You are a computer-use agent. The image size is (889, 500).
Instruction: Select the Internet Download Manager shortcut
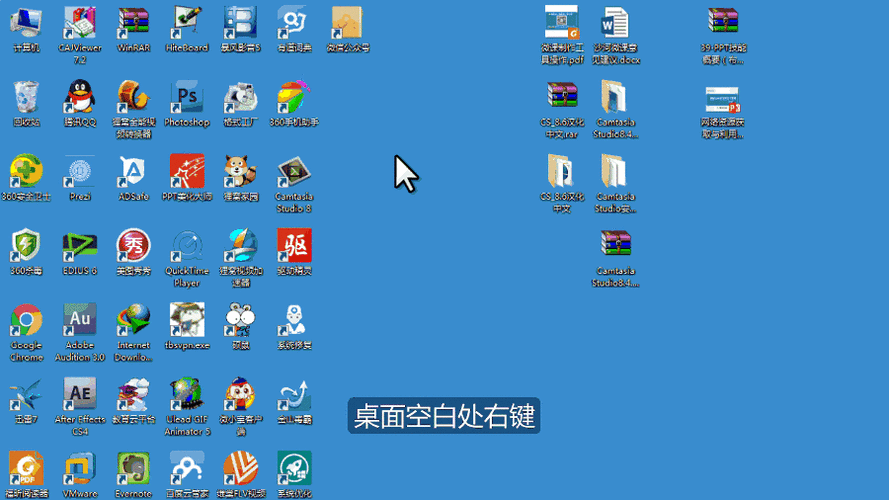click(133, 320)
